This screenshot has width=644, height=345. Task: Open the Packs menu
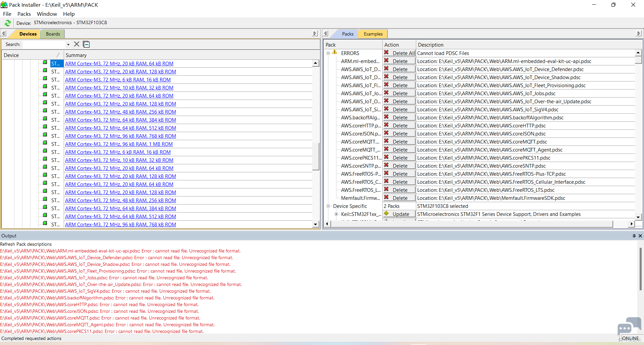click(24, 14)
